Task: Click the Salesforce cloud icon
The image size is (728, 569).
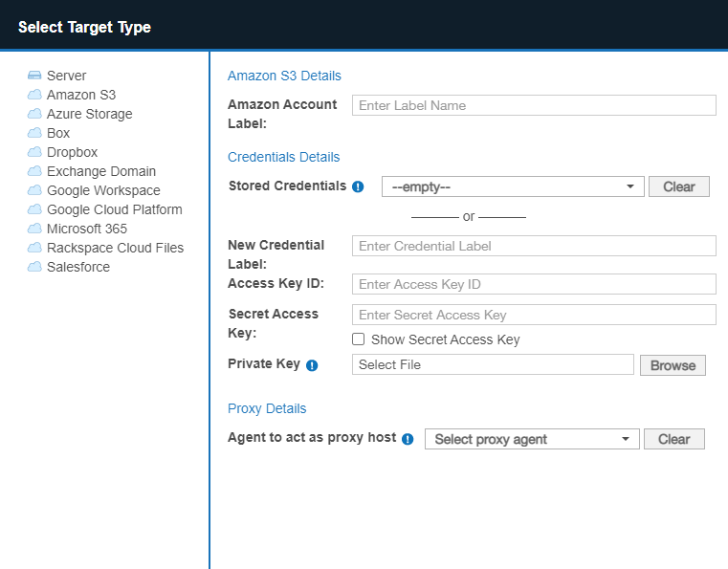Action: 34,267
